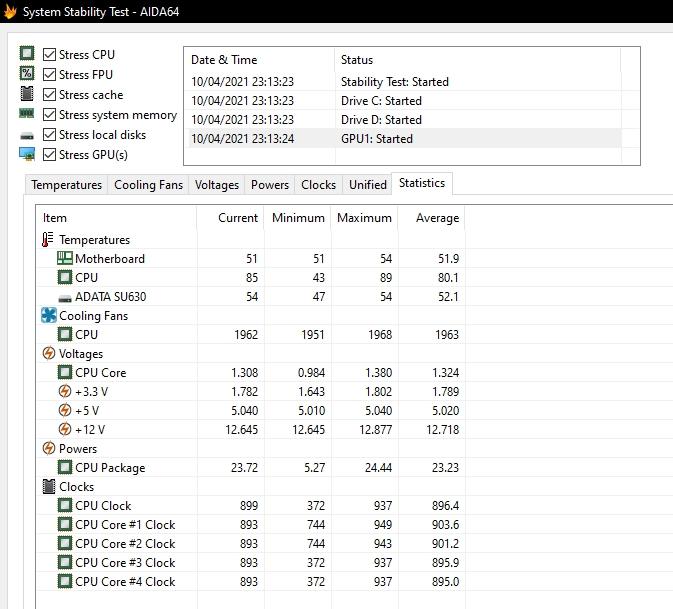Image resolution: width=673 pixels, height=609 pixels.
Task: Click the CPU Core voltage chip icon
Action: coord(65,372)
